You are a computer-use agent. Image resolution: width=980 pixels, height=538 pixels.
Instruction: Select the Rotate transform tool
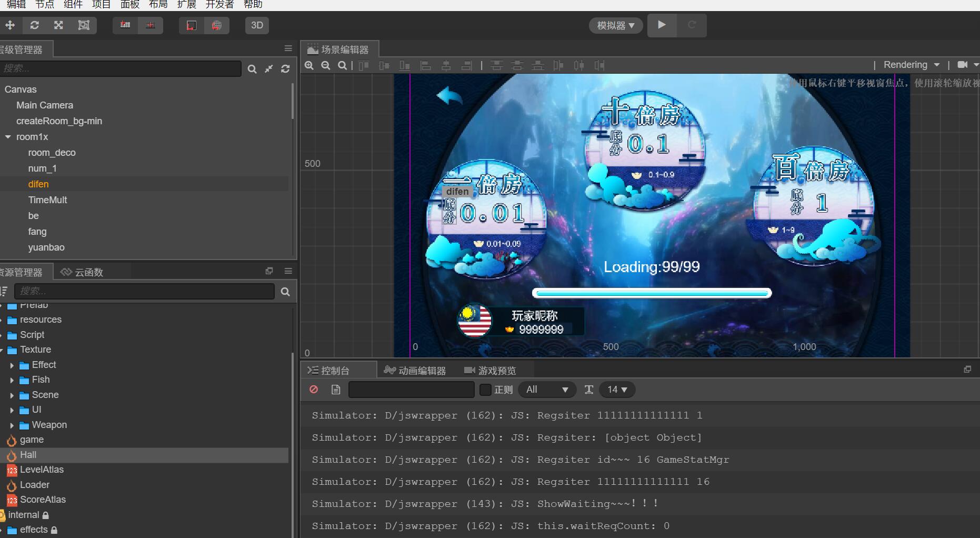(35, 25)
